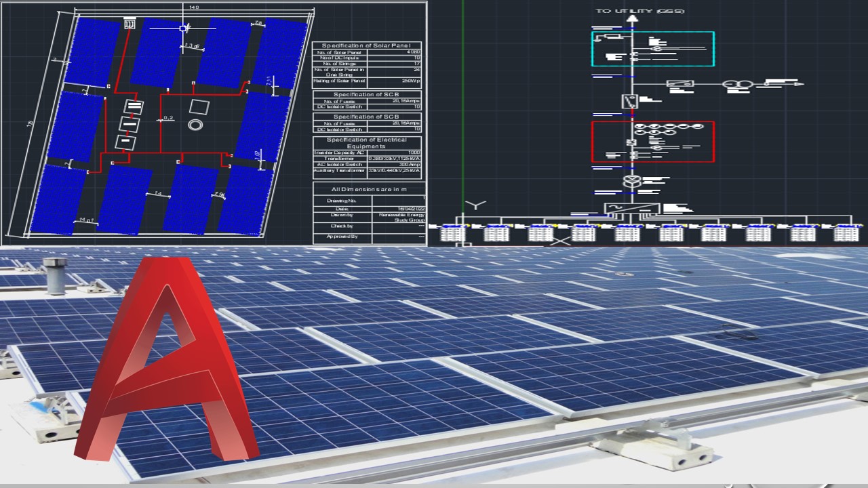Select the Specification of Electrical Equipments heading
This screenshot has width=868, height=488.
(368, 142)
